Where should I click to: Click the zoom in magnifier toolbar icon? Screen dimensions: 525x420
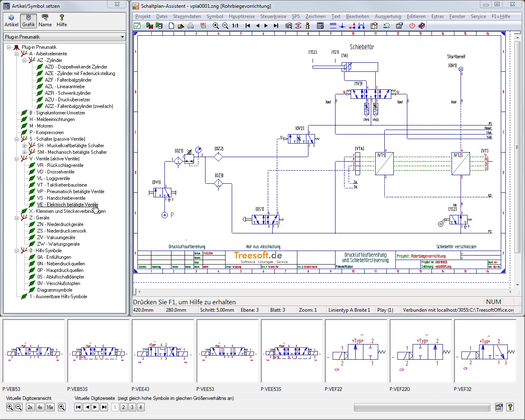(215, 25)
